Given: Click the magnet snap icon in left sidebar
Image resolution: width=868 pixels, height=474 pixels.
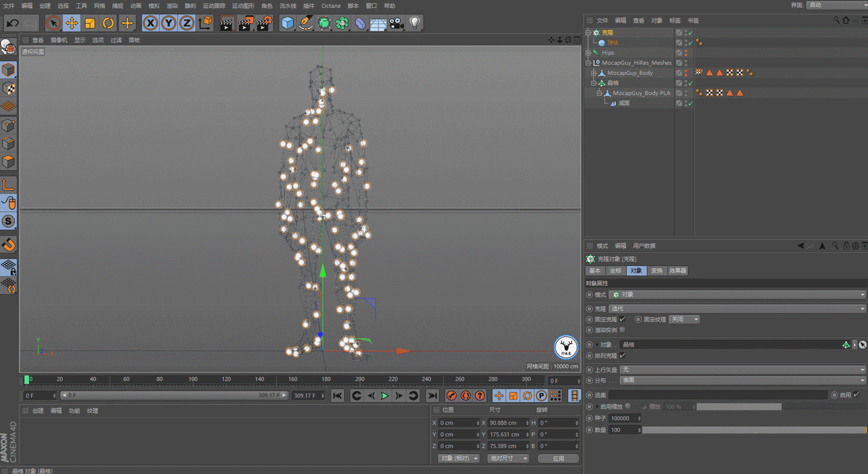Looking at the screenshot, I should click(x=8, y=244).
